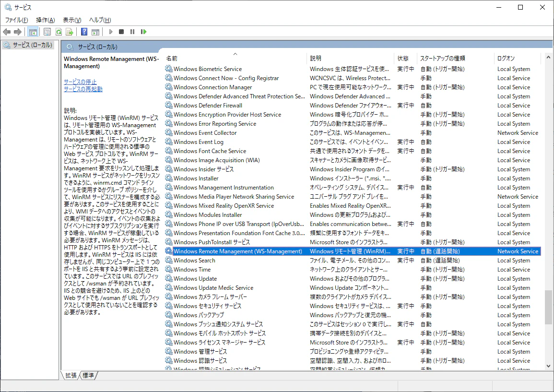The width and height of the screenshot is (554, 392).
Task: Click the gear icon beside Windows Search
Action: pos(169,261)
